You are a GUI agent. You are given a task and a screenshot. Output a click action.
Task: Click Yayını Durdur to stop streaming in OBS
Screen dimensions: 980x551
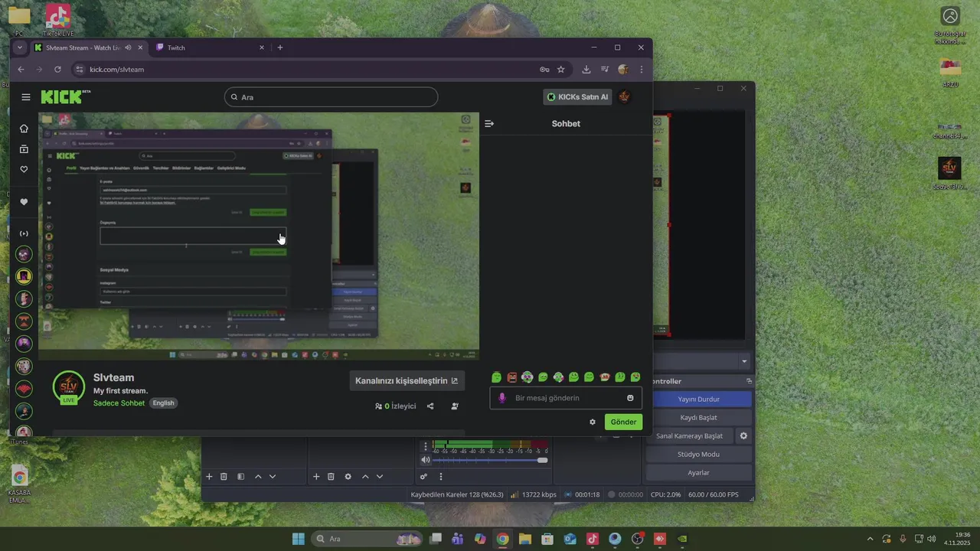pyautogui.click(x=698, y=399)
